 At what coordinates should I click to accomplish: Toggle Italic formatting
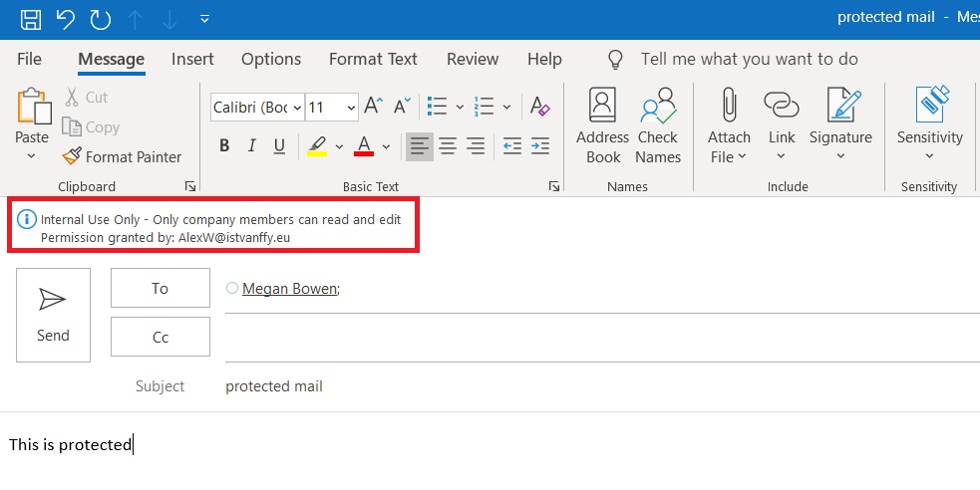pos(252,146)
